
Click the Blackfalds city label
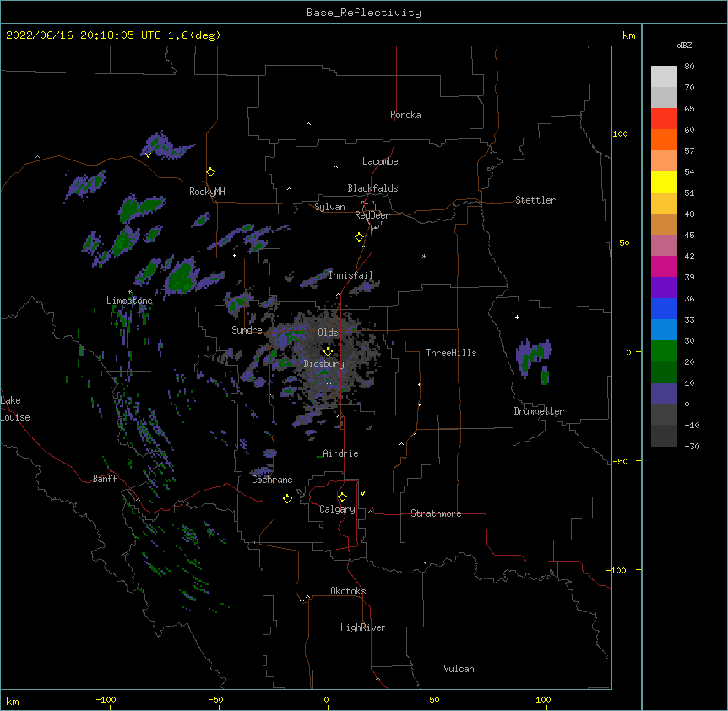(372, 188)
